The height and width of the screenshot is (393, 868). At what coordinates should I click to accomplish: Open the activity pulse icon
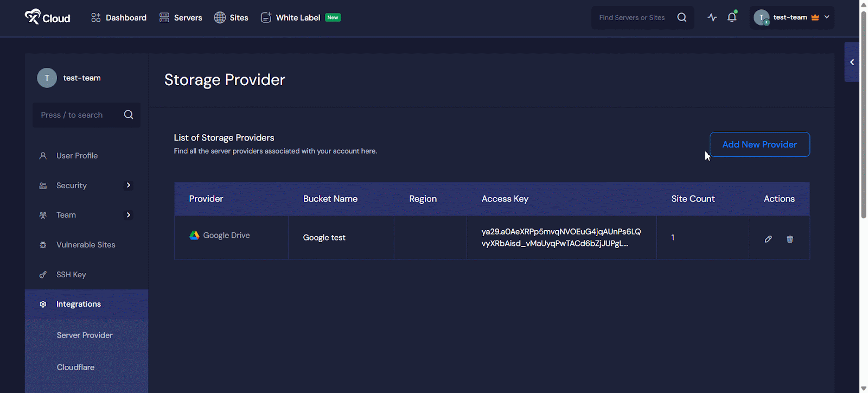(712, 17)
